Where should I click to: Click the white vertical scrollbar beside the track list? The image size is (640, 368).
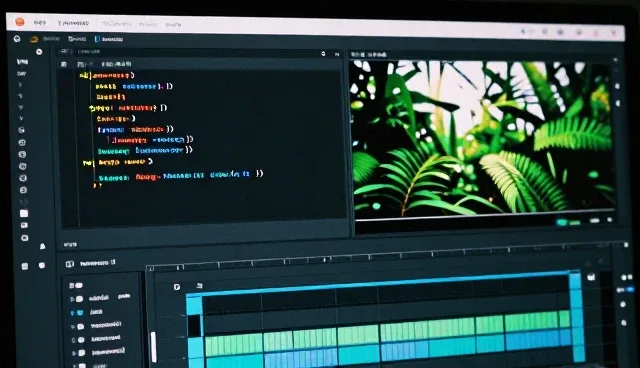153,346
